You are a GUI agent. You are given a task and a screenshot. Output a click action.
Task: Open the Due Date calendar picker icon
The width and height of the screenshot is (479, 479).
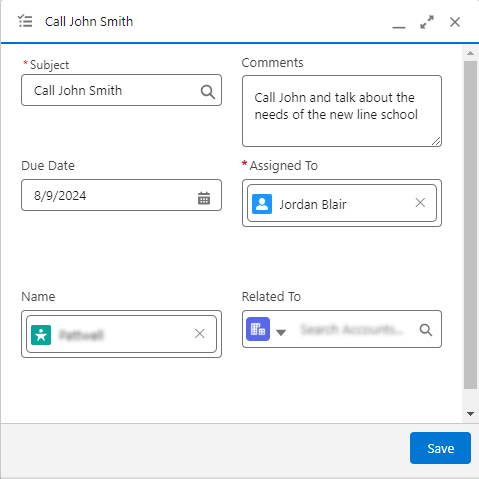(x=204, y=198)
